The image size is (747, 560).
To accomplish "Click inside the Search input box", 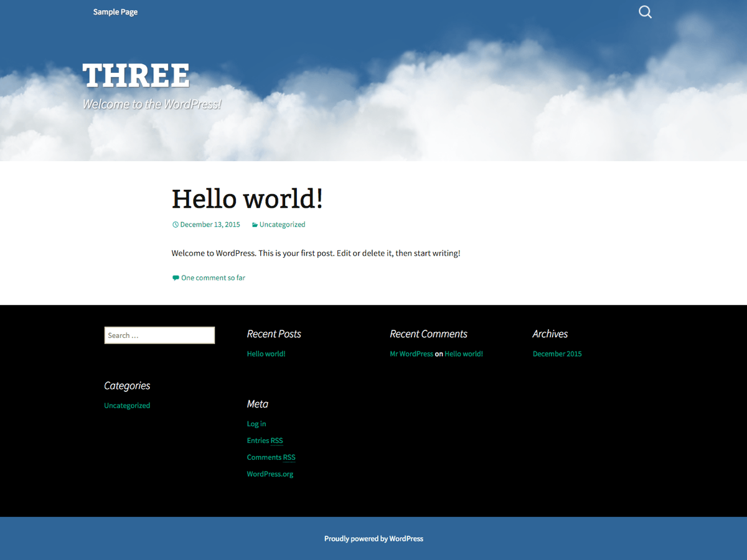I will (x=159, y=335).
